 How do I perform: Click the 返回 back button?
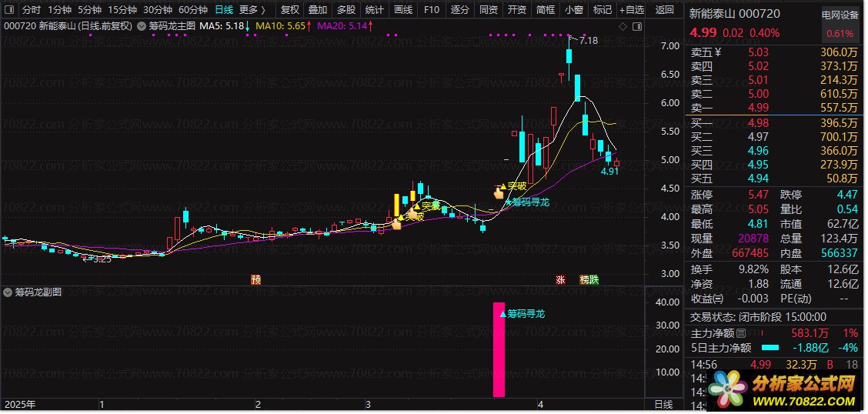[664, 9]
